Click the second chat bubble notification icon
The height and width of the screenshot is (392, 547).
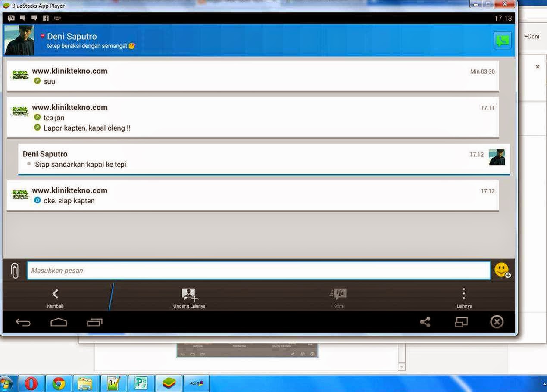click(34, 18)
